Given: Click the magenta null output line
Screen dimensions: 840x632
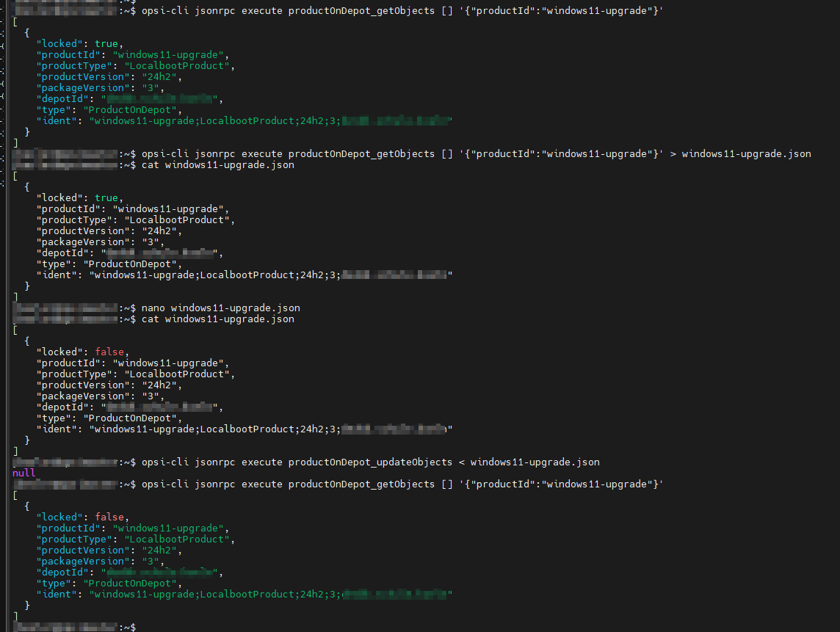Looking at the screenshot, I should pos(23,473).
